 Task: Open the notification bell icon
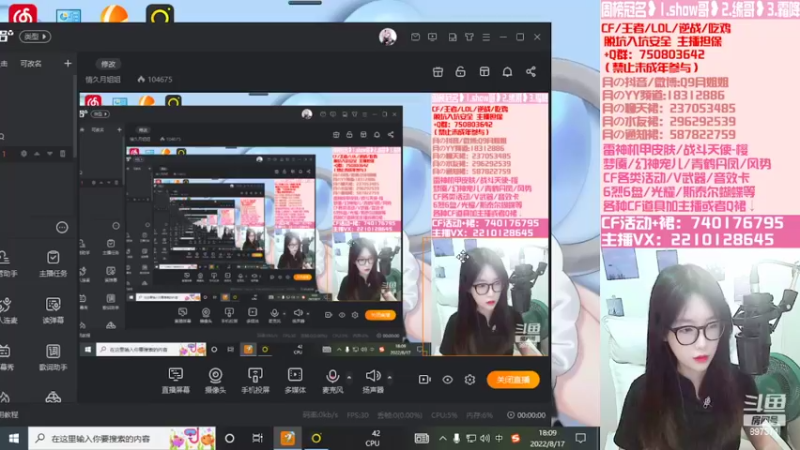[507, 72]
